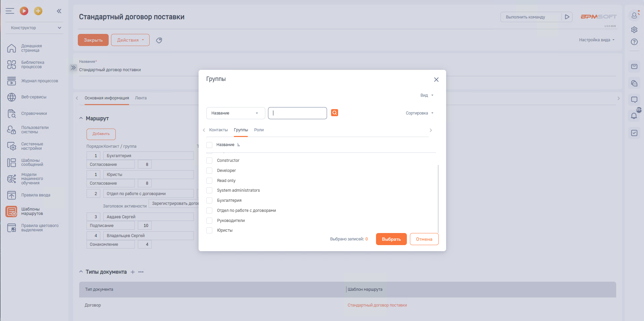Collapse the Типы документа section
Viewport: 644px width, 321px height.
click(81, 272)
